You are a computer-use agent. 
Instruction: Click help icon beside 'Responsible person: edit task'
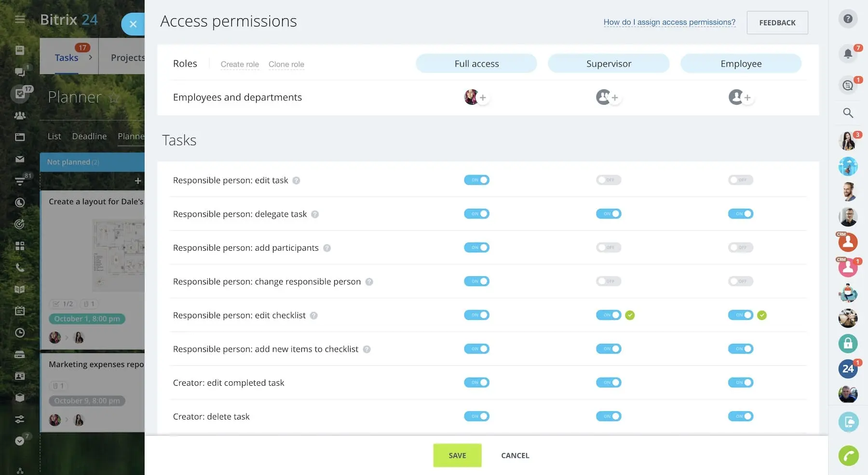(x=296, y=180)
